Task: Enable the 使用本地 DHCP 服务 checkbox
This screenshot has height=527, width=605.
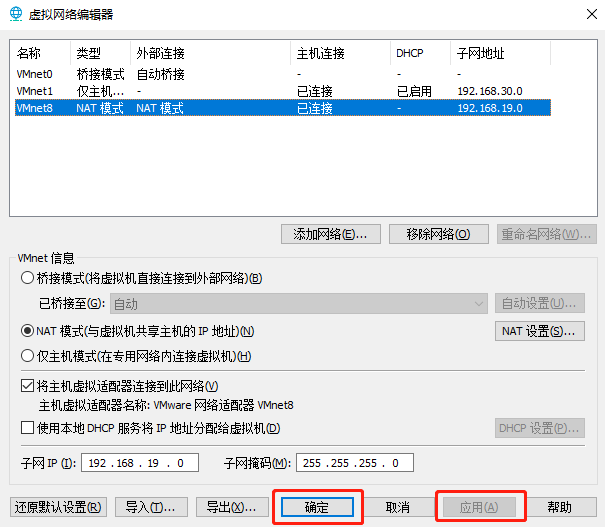Action: (x=27, y=429)
